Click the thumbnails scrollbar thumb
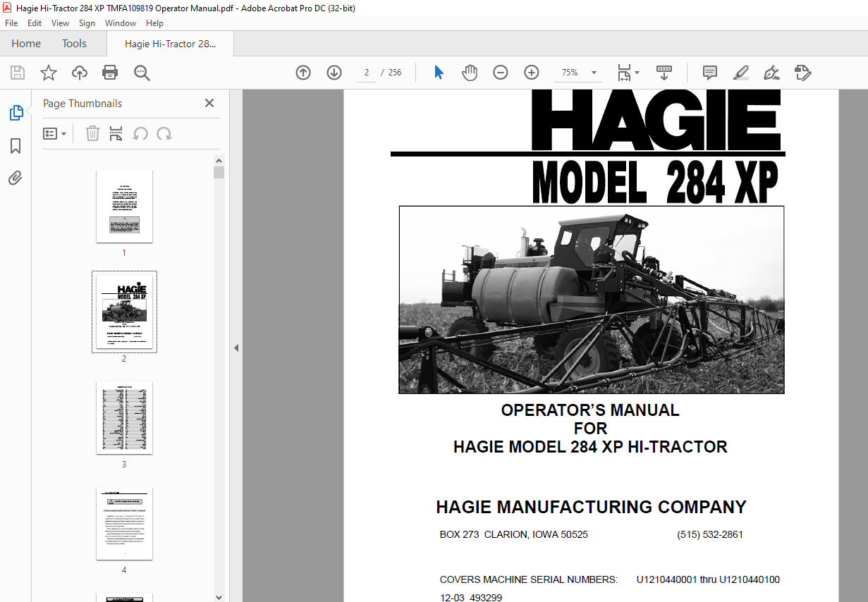868x602 pixels. tap(219, 173)
